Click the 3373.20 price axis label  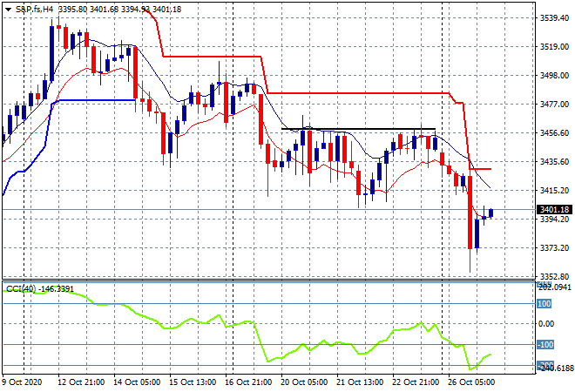tap(554, 248)
